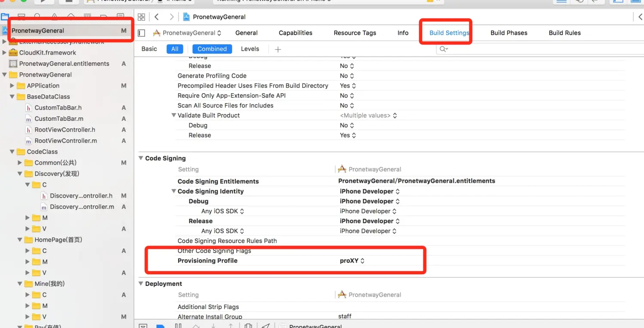Click the target icon in Deployment header

342,294
